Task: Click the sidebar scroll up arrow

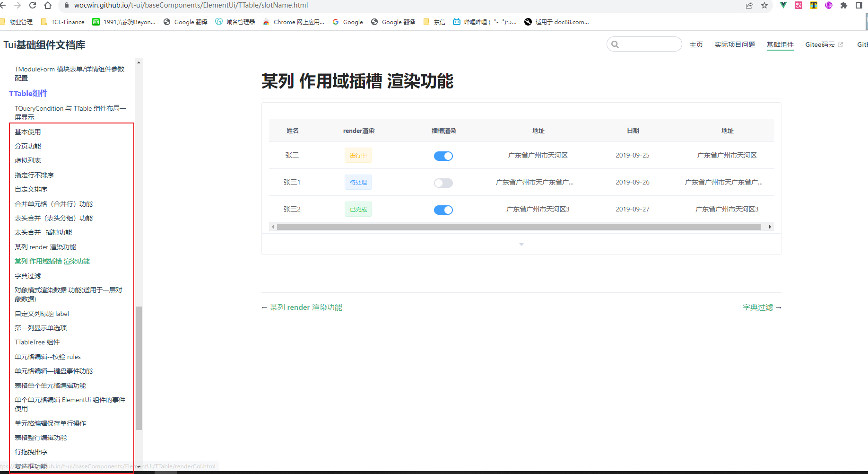Action: click(139, 62)
